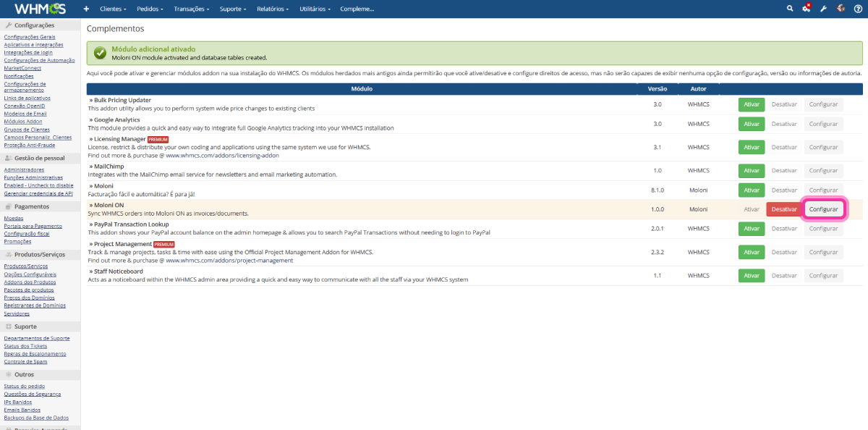Open Opções Configuráveis link

pos(30,274)
